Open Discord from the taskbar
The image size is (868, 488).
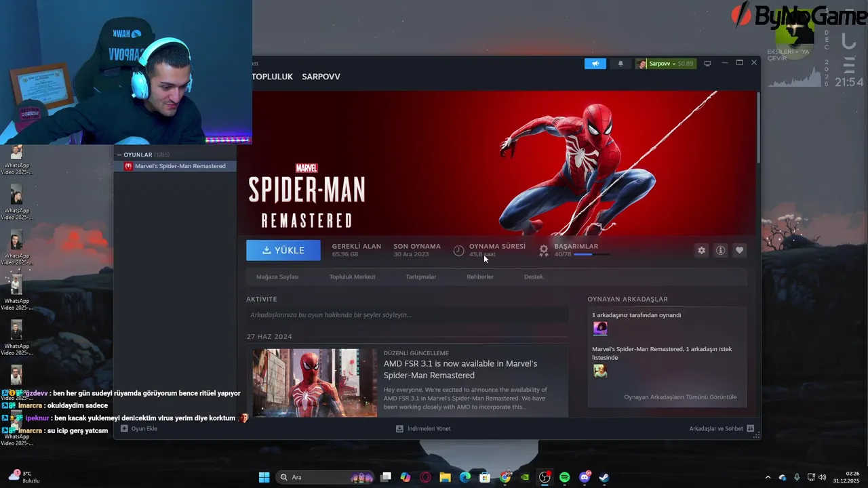click(585, 477)
